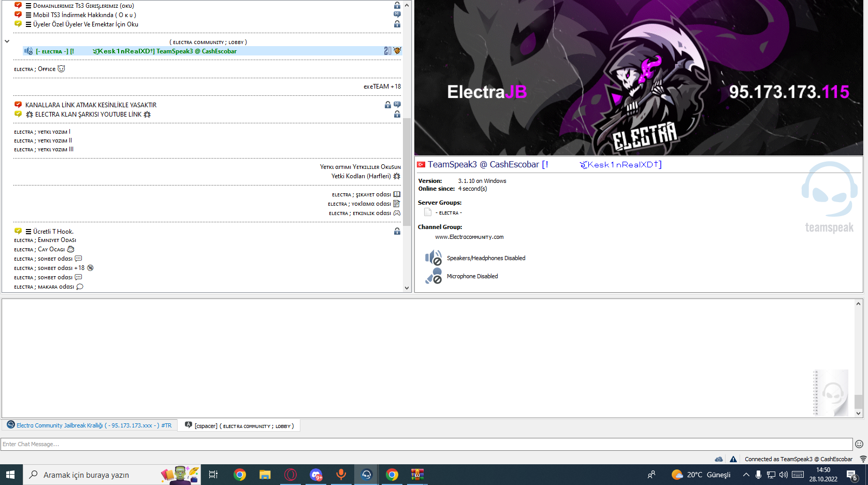Click the cloud sync icon in the status bar
This screenshot has width=868, height=485.
(x=719, y=459)
